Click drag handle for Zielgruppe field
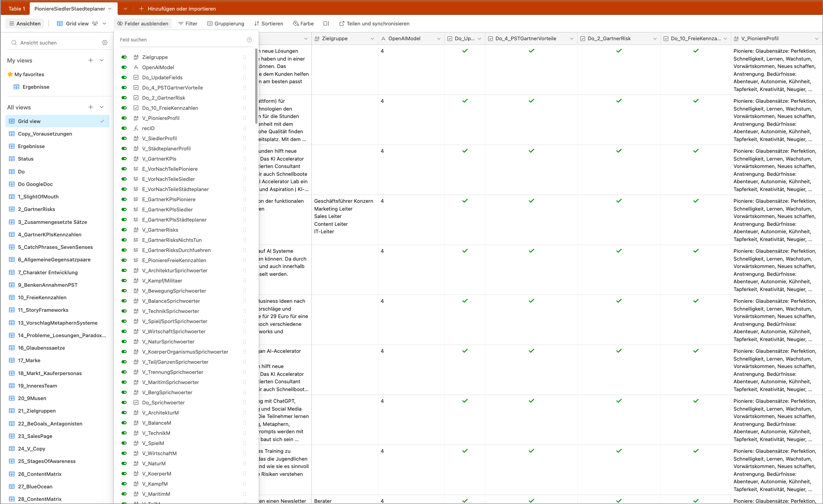The width and height of the screenshot is (823, 504). click(245, 57)
